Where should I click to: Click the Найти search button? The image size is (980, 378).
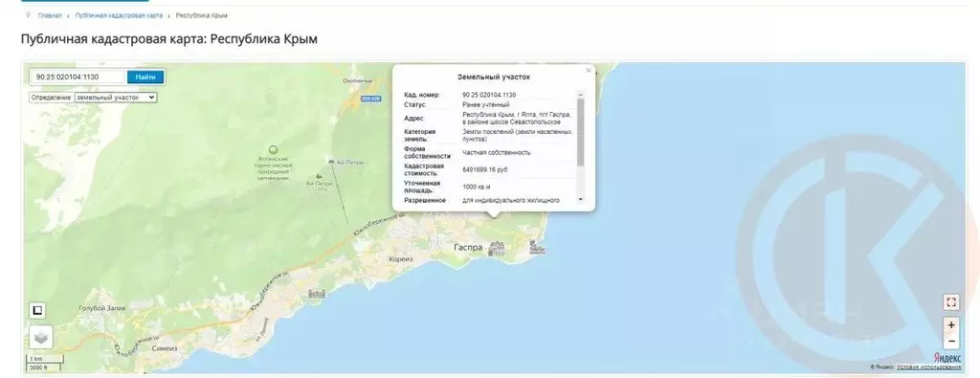tap(145, 77)
